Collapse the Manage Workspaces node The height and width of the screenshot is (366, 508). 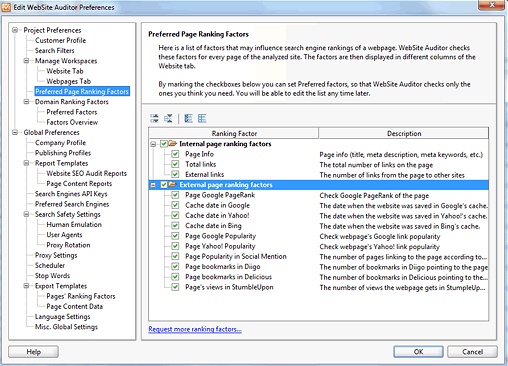point(26,61)
